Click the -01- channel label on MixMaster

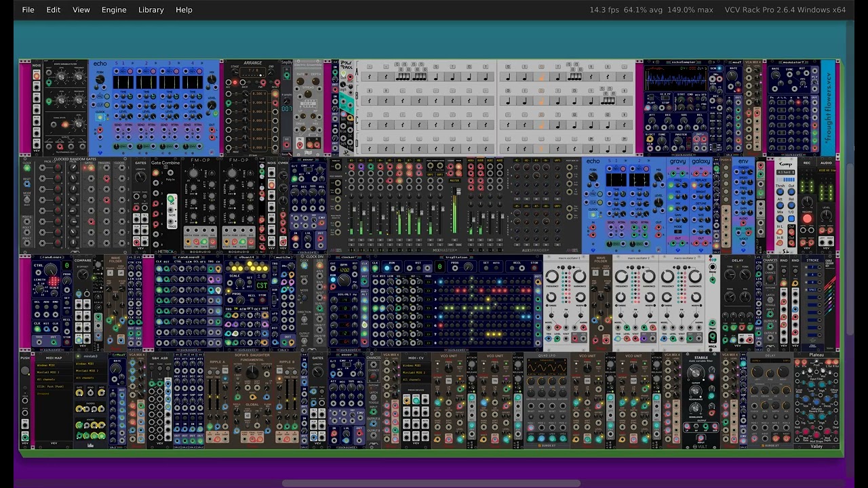351,161
